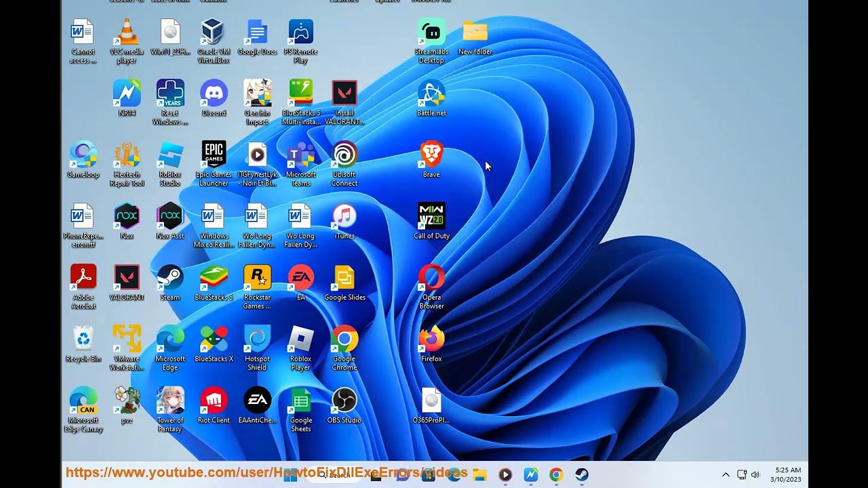Select the Adobe Acrobat desktop icon
The image size is (868, 488).
tap(83, 287)
